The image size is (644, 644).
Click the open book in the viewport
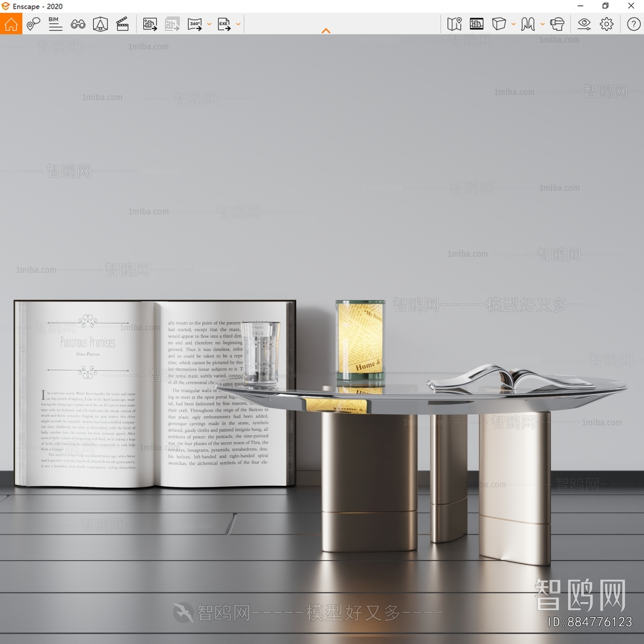(x=155, y=394)
